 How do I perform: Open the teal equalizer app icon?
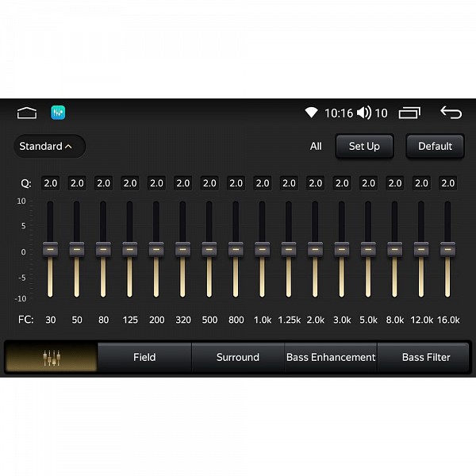pyautogui.click(x=58, y=113)
